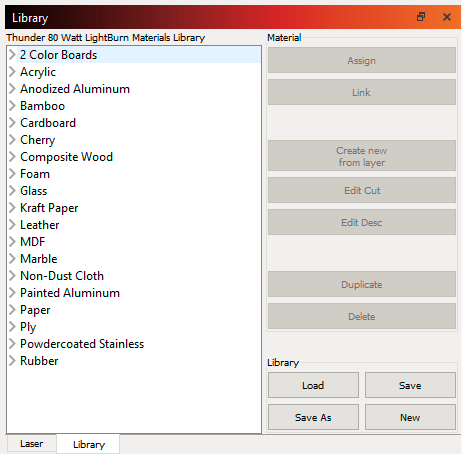Screen dimensions: 462x455
Task: Close the Library panel
Action: click(x=447, y=17)
